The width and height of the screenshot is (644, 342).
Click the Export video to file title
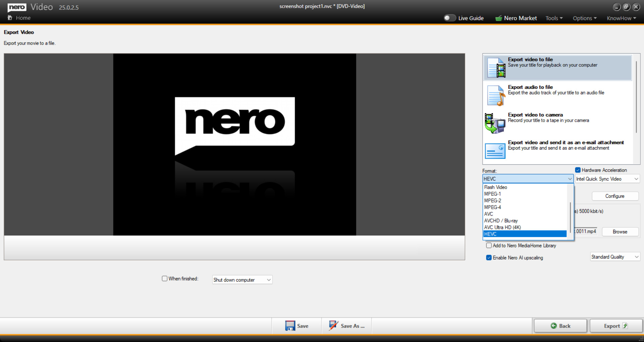tap(530, 59)
